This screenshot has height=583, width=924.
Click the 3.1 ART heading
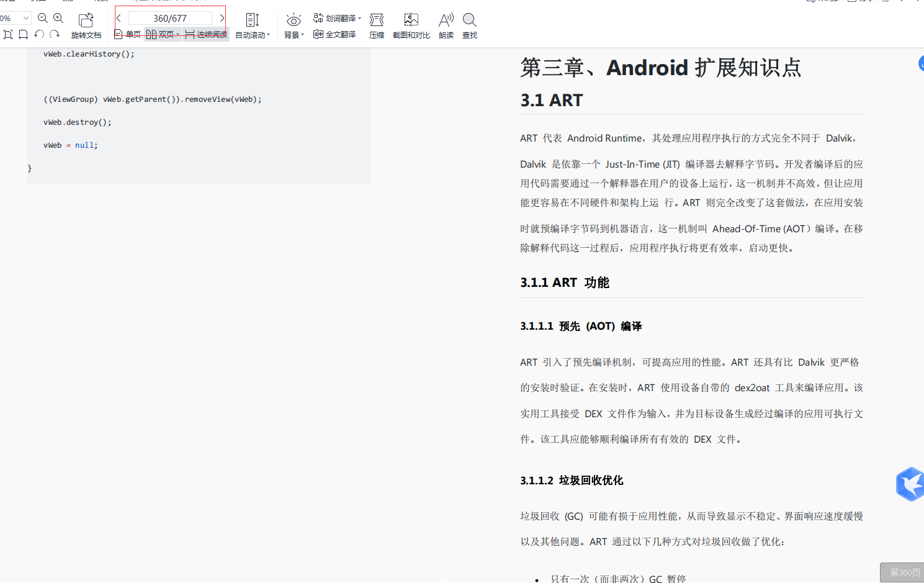coord(551,100)
